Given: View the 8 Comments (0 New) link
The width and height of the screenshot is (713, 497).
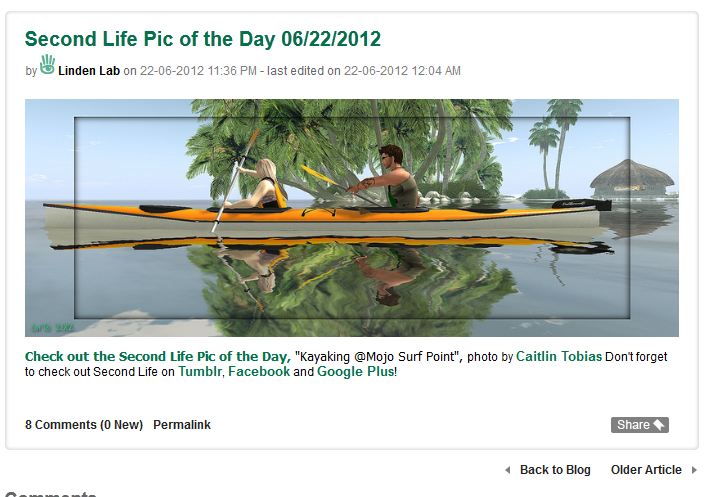Looking at the screenshot, I should (x=84, y=425).
